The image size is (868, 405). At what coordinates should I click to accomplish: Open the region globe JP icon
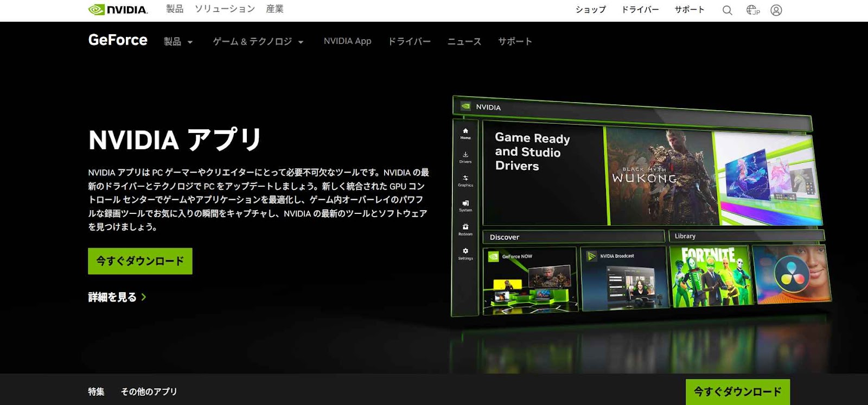click(753, 10)
